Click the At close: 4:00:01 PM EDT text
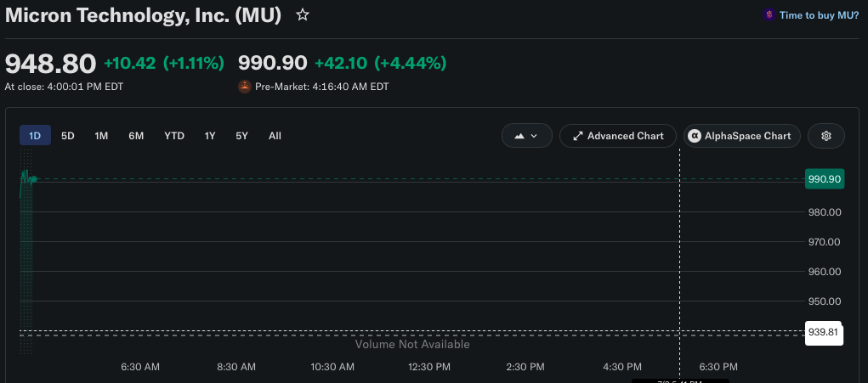The image size is (868, 383). (65, 87)
